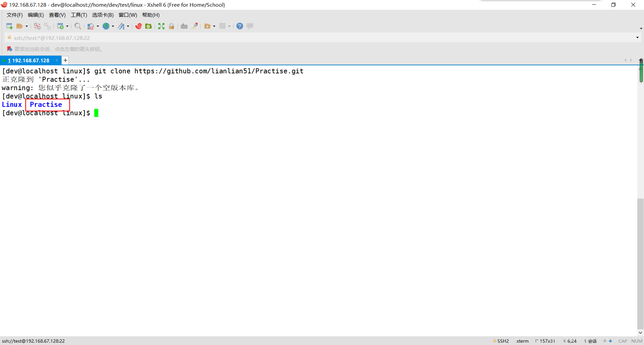This screenshot has width=644, height=345.
Task: Click the font letter A icon
Action: (x=121, y=26)
